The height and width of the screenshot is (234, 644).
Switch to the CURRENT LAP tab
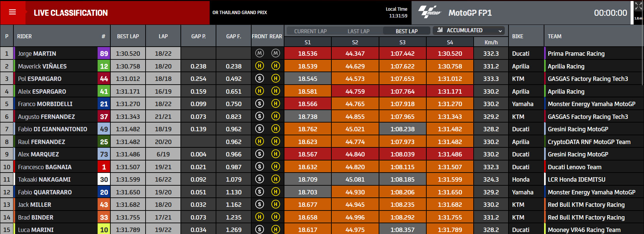pos(310,31)
